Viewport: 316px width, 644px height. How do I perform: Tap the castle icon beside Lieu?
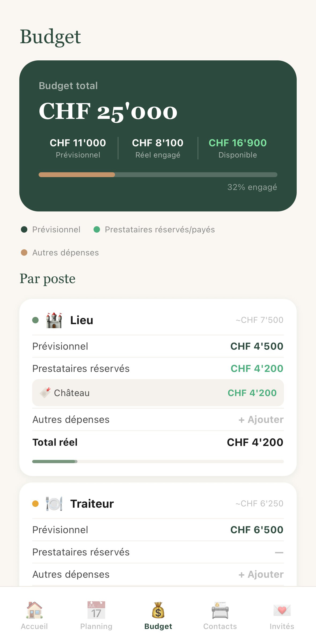tap(54, 320)
